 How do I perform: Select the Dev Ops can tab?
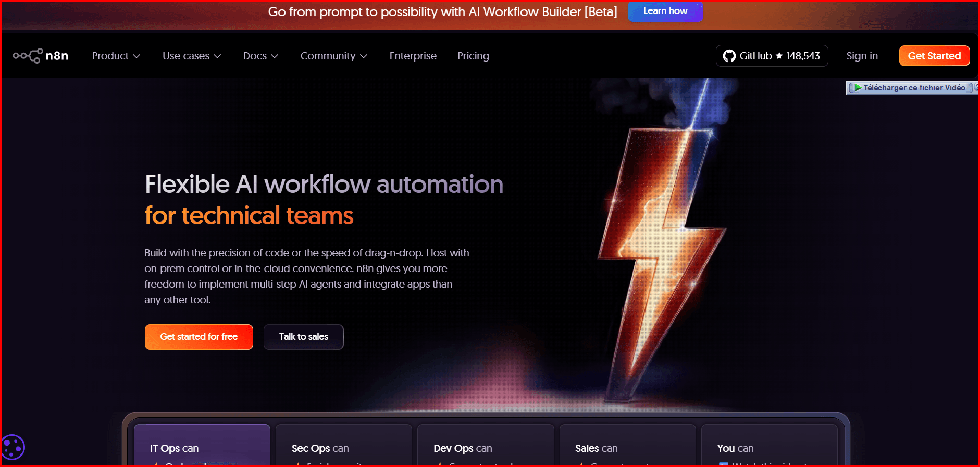[x=485, y=447]
